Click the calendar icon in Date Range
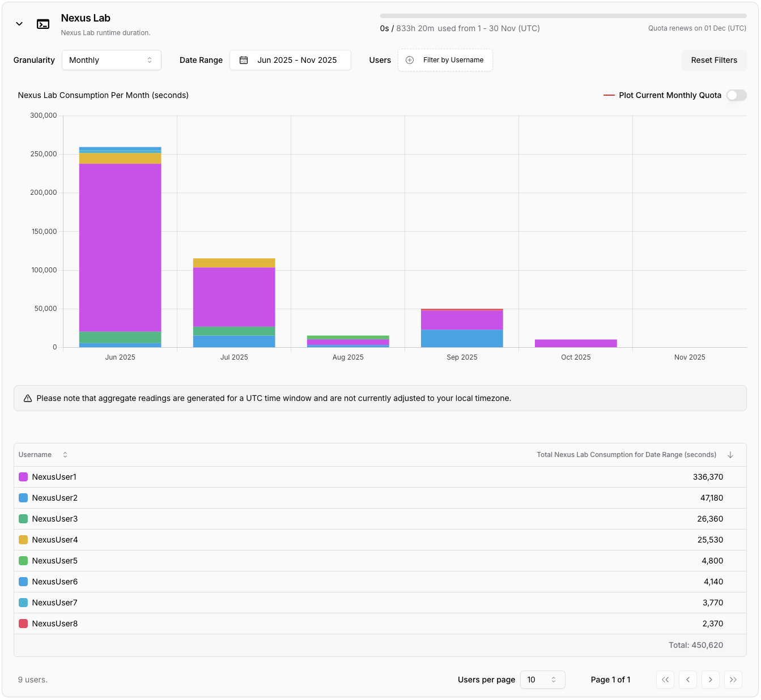Screen dimensions: 761x700 pyautogui.click(x=244, y=60)
